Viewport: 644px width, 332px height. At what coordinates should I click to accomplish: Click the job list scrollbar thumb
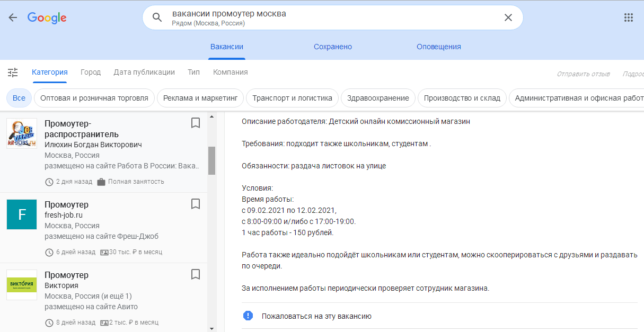pos(211,160)
